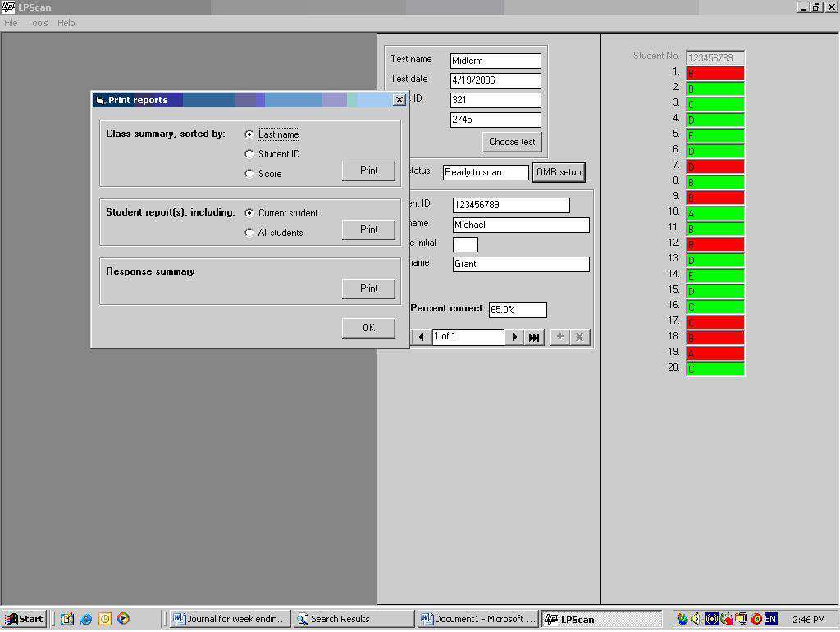Screen dimensions: 840x632
Task: Close the Print reports dialog
Action: [399, 100]
